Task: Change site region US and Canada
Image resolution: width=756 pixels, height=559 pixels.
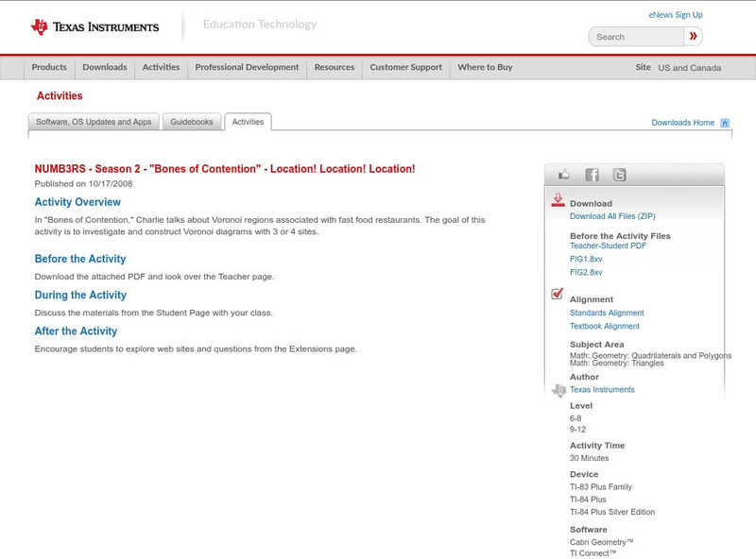Action: [690, 68]
